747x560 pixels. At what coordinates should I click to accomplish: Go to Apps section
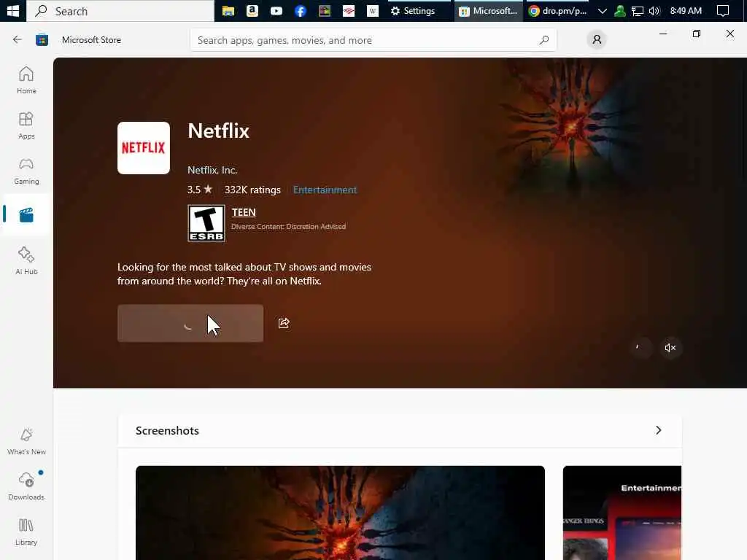[x=26, y=125]
